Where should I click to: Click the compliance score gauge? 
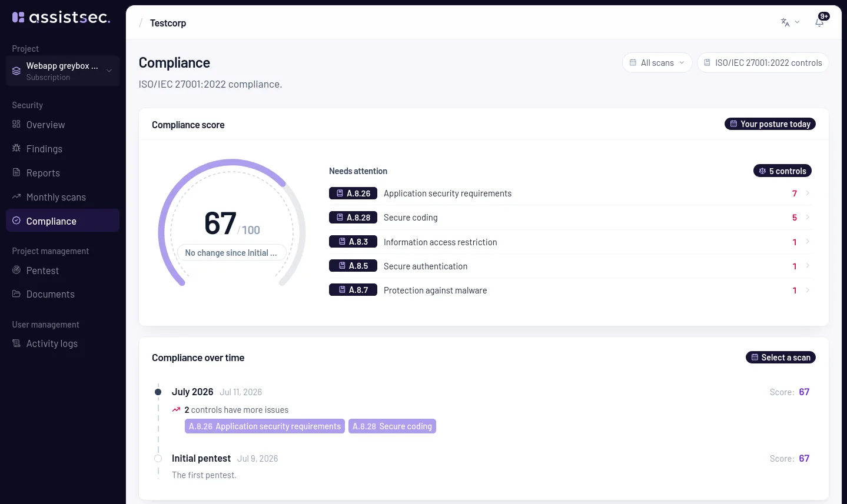pos(232,222)
